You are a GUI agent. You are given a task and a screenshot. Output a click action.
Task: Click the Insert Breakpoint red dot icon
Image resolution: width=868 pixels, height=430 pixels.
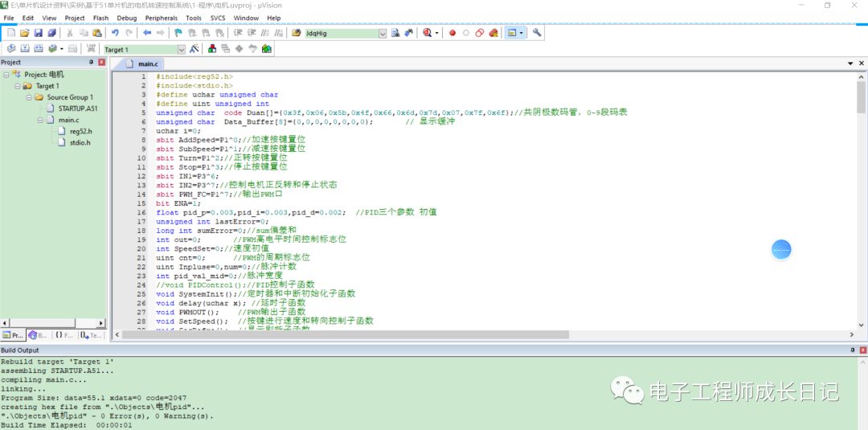click(452, 33)
